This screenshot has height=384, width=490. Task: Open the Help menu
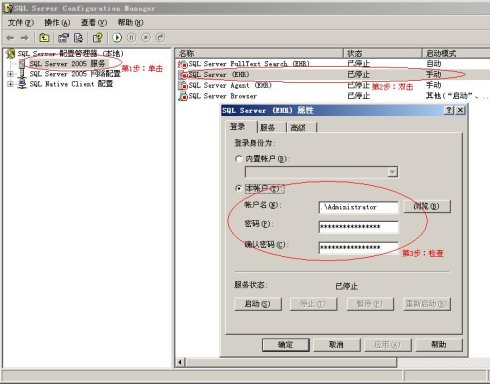130,23
